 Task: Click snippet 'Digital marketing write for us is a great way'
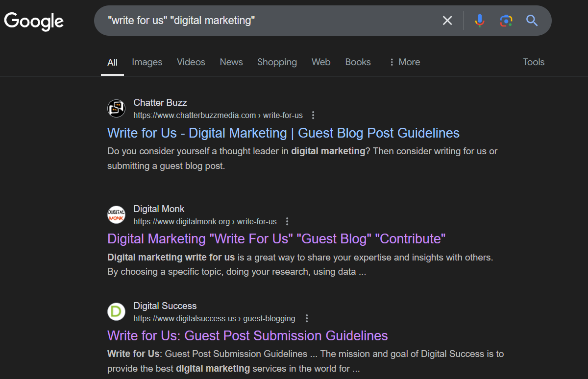click(x=300, y=264)
